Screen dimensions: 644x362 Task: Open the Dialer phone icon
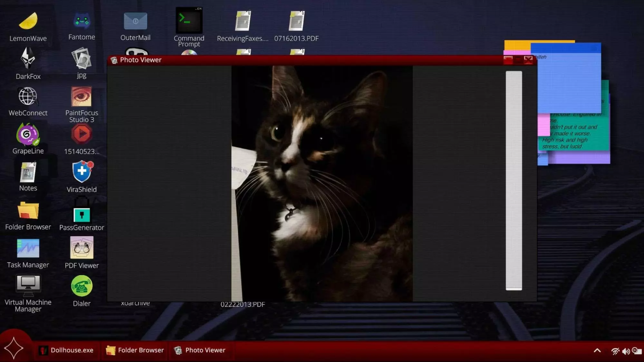click(x=82, y=286)
